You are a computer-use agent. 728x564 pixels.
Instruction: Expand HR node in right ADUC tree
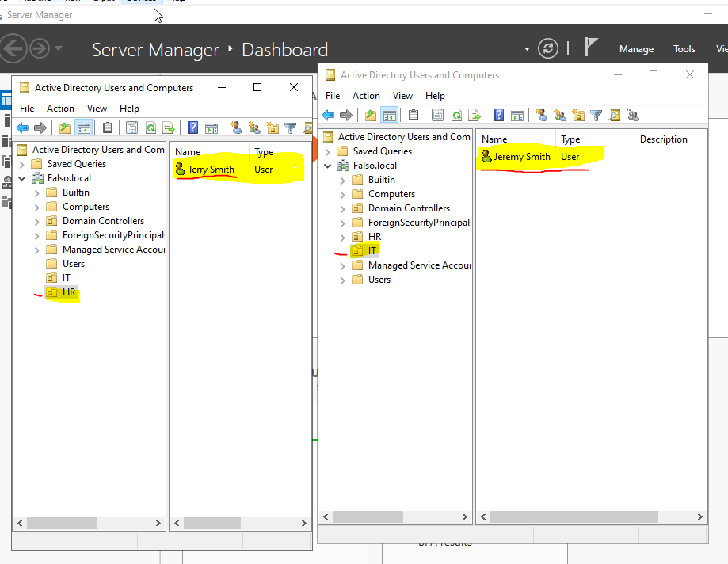[x=343, y=237]
